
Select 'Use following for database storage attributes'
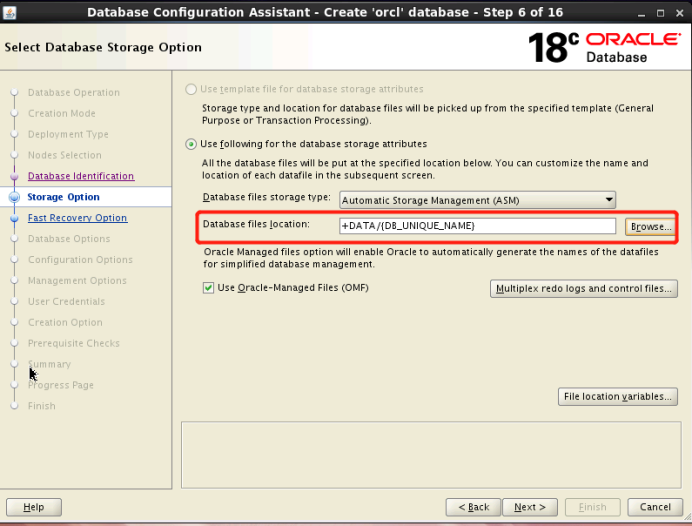click(191, 144)
